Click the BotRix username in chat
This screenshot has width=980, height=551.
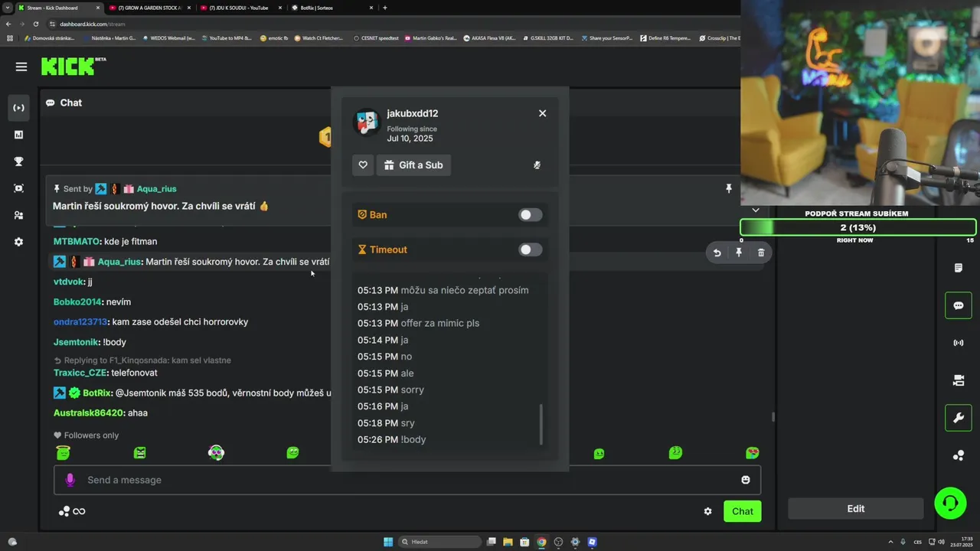pyautogui.click(x=97, y=393)
